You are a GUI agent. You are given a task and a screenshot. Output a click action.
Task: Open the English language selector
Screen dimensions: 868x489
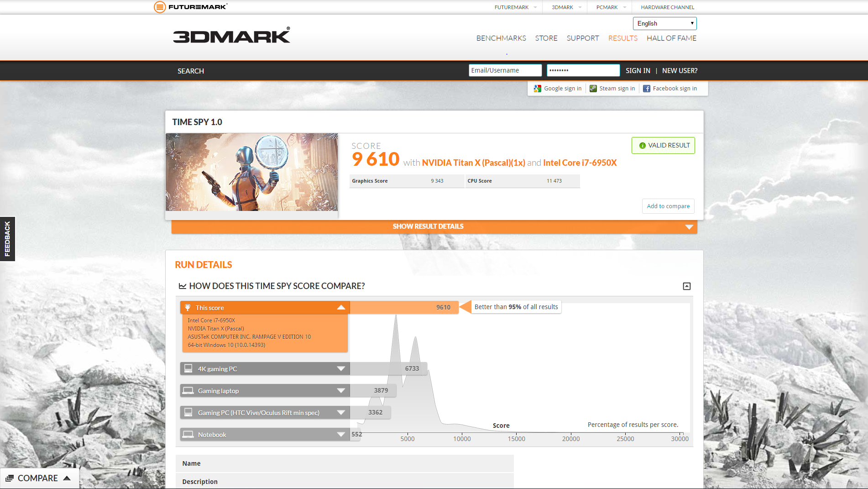664,23
